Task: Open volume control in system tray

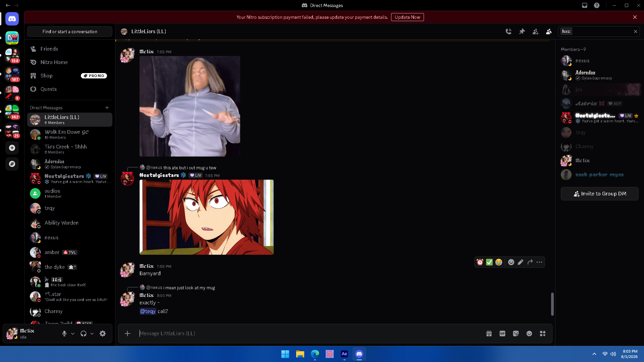Action: (x=613, y=354)
